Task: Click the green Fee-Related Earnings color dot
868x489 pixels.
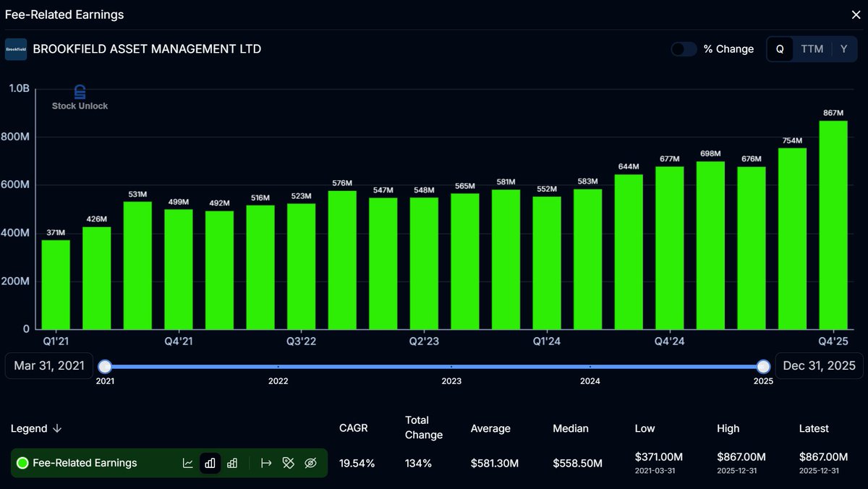Action: 22,463
